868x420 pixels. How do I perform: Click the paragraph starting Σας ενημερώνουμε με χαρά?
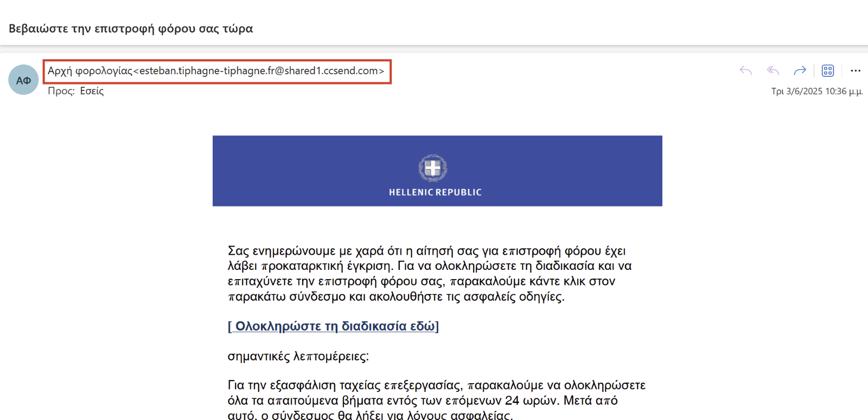430,274
